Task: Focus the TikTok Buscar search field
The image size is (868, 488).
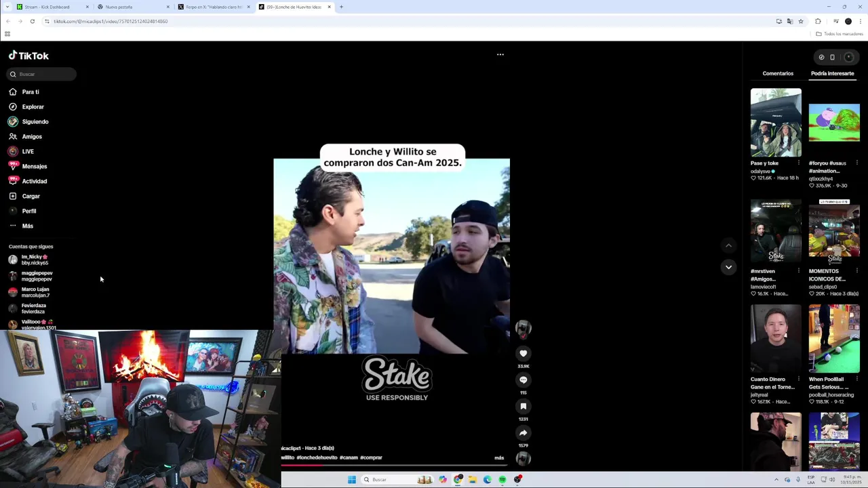Action: click(42, 74)
